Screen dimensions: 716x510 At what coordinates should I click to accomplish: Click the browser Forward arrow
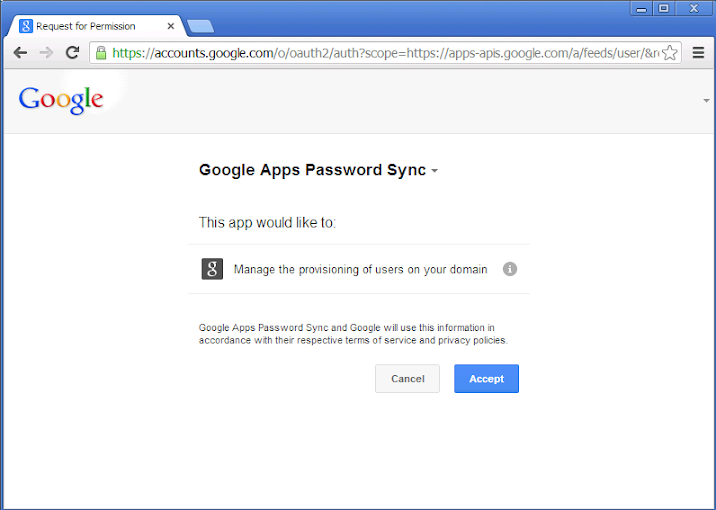[46, 53]
